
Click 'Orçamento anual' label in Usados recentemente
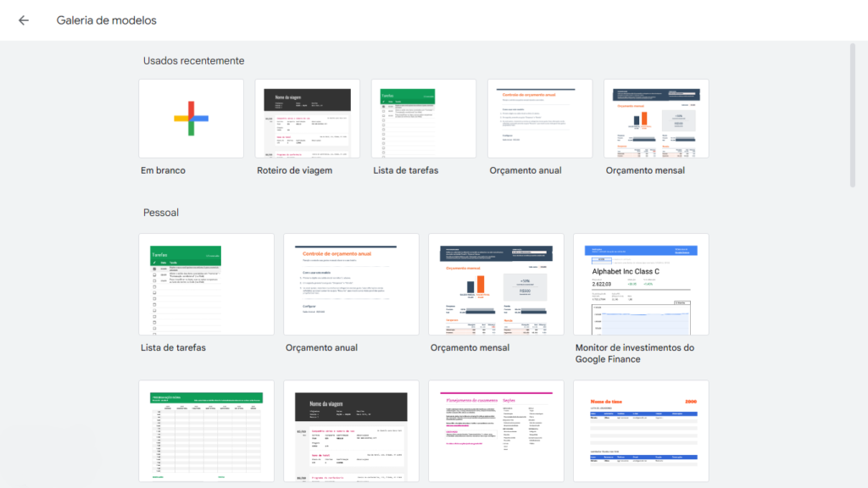526,170
